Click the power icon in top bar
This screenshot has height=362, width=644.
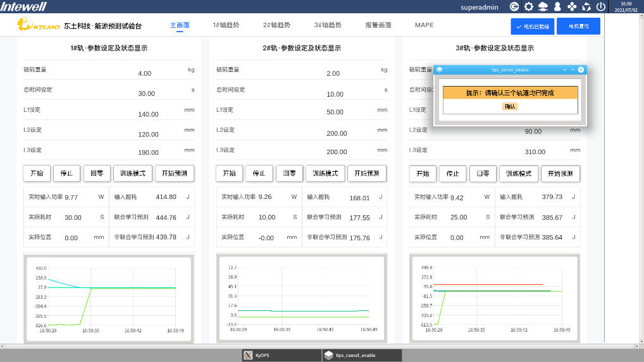(x=601, y=6)
